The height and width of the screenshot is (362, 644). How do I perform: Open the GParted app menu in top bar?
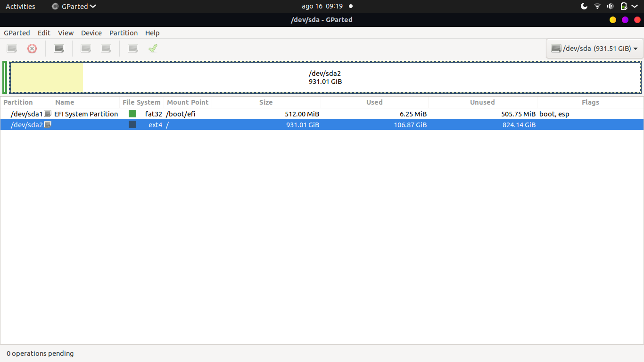coord(74,7)
